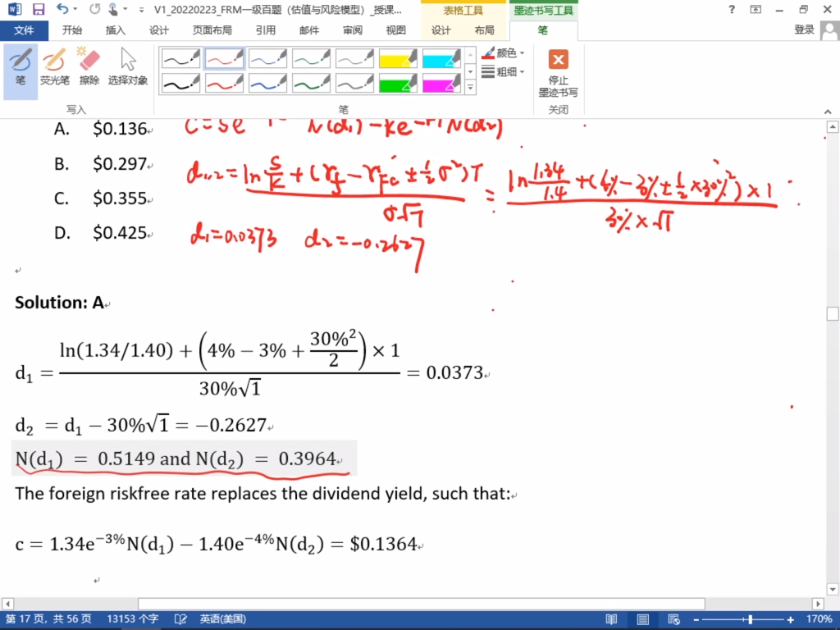Click the Undo arrow icon
The image size is (840, 630).
tap(62, 10)
